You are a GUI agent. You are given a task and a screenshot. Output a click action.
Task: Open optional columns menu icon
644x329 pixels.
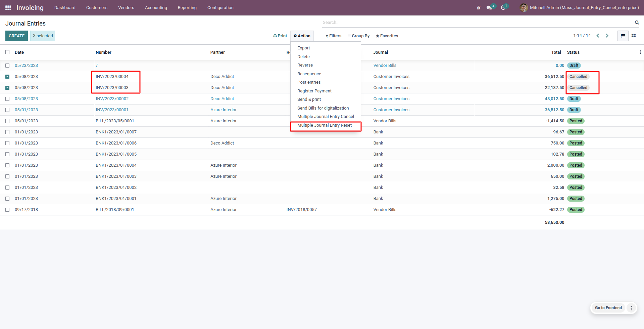(640, 52)
